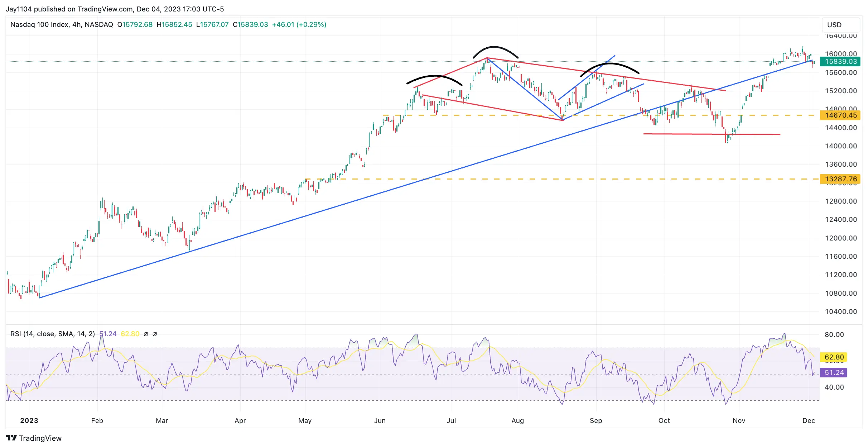The height and width of the screenshot is (448, 868).
Task: Click the 11600.00 price axis label
Action: (840, 256)
